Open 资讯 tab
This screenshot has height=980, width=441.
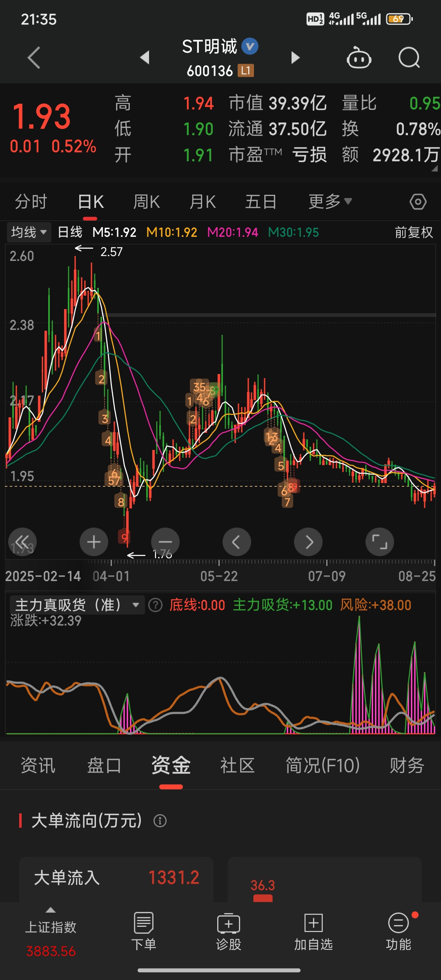pyautogui.click(x=38, y=765)
